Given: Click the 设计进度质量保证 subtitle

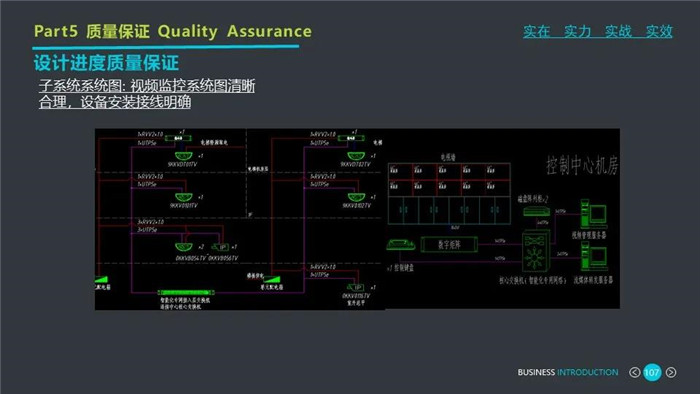Looking at the screenshot, I should click(x=106, y=63).
